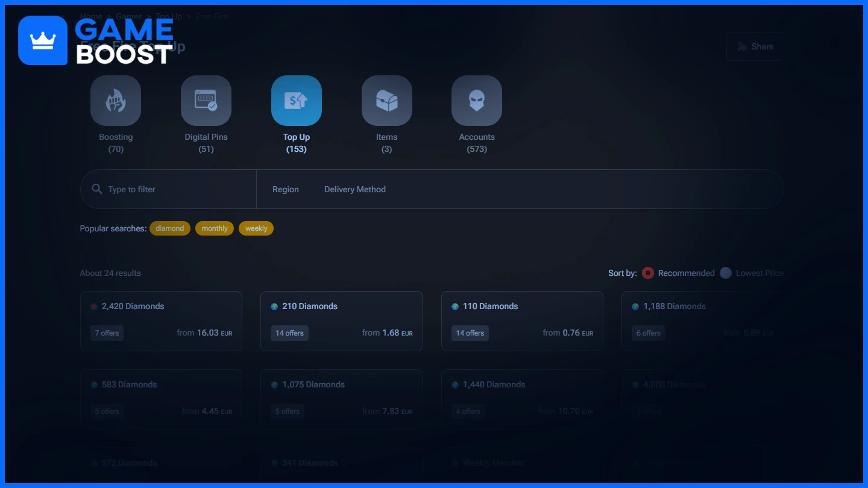This screenshot has width=868, height=488.
Task: Open the 1,188 Diamonds listing
Action: pyautogui.click(x=703, y=321)
